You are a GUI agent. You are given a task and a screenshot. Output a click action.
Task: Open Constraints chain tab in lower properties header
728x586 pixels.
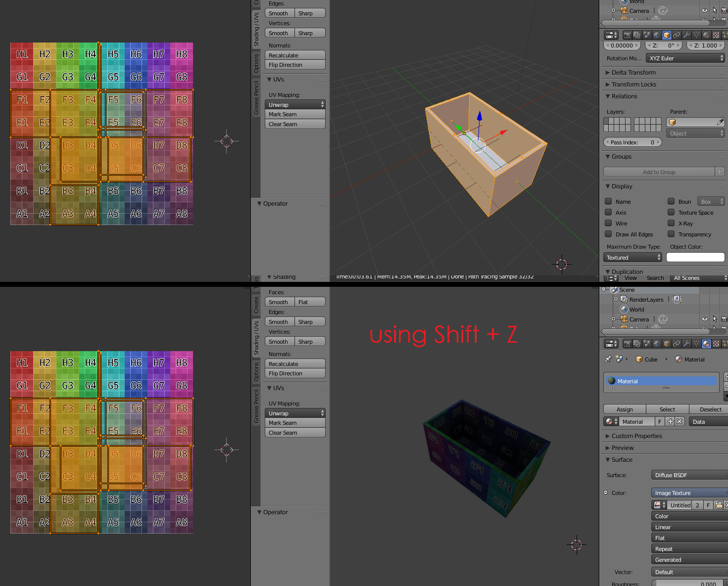pos(677,344)
